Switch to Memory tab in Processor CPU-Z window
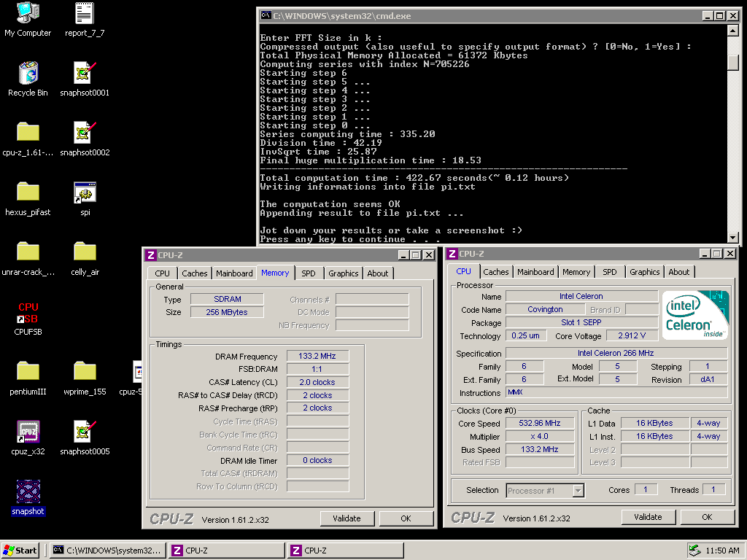Screen dimensions: 747x560 576,272
